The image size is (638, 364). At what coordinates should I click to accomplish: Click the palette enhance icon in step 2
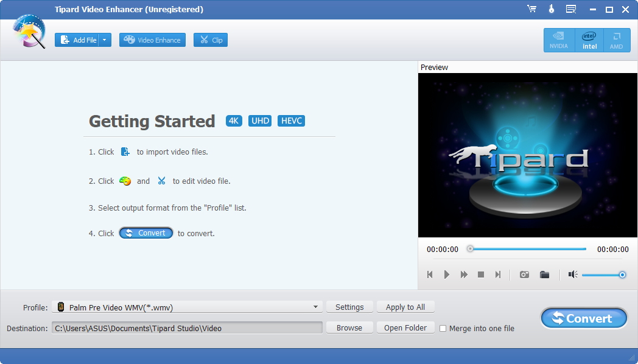pos(125,181)
